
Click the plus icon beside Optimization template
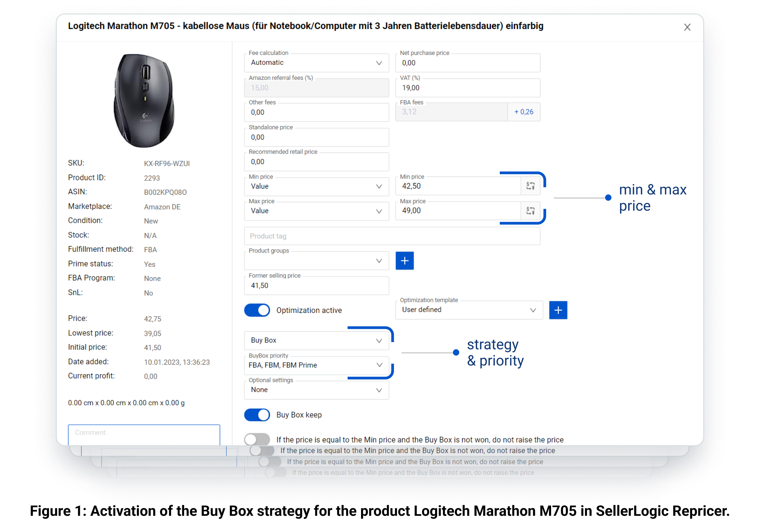click(x=558, y=310)
